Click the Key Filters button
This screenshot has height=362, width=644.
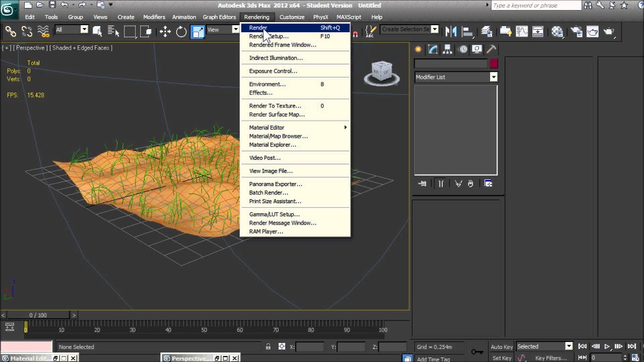(x=551, y=358)
